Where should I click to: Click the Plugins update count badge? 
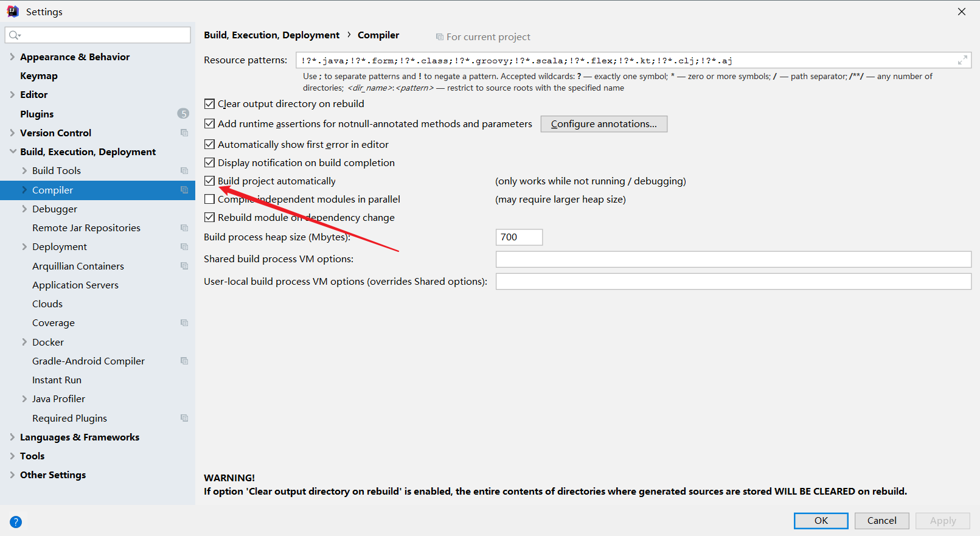point(183,114)
